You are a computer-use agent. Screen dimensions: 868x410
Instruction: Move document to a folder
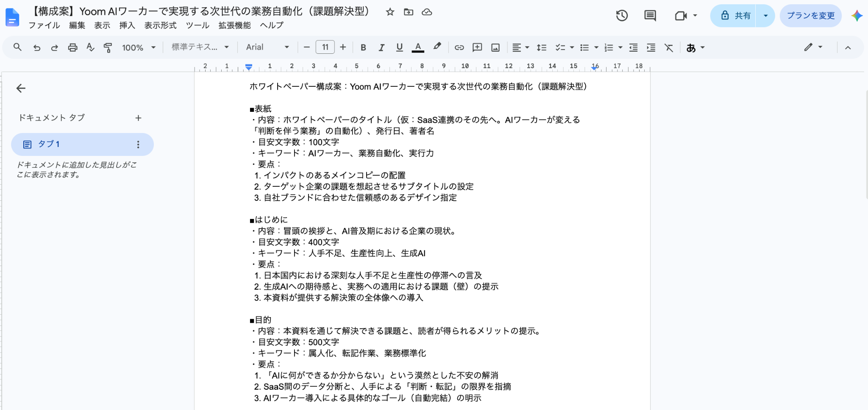(x=409, y=12)
